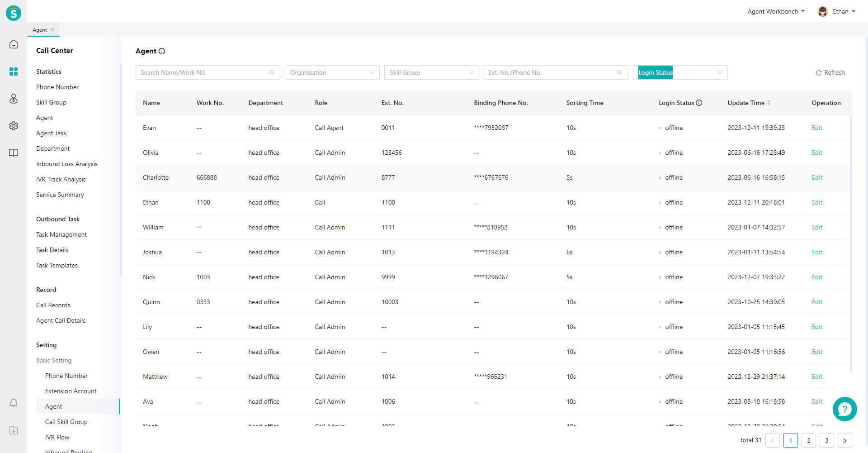Open Call Records in sidebar
The width and height of the screenshot is (868, 453).
pyautogui.click(x=53, y=305)
